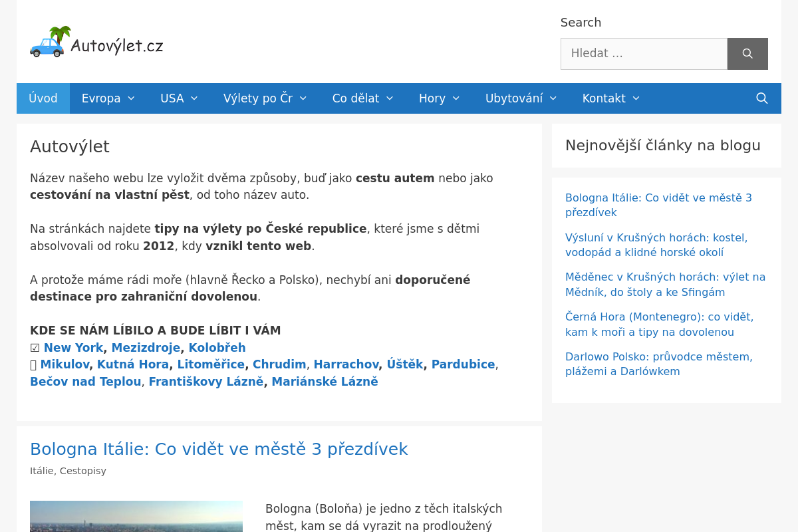
Task: Expand the Co dělat chevron
Action: point(390,98)
